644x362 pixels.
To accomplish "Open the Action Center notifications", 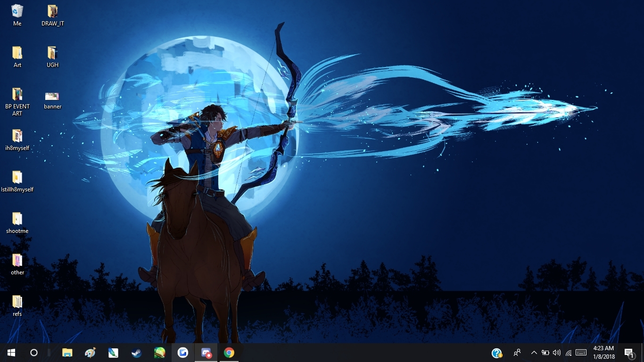I will 629,353.
